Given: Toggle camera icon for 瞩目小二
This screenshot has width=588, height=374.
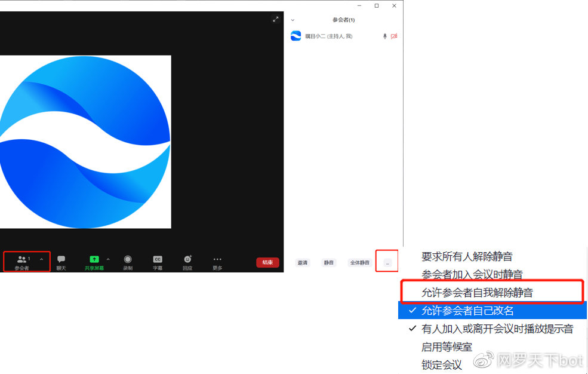Looking at the screenshot, I should pos(394,36).
